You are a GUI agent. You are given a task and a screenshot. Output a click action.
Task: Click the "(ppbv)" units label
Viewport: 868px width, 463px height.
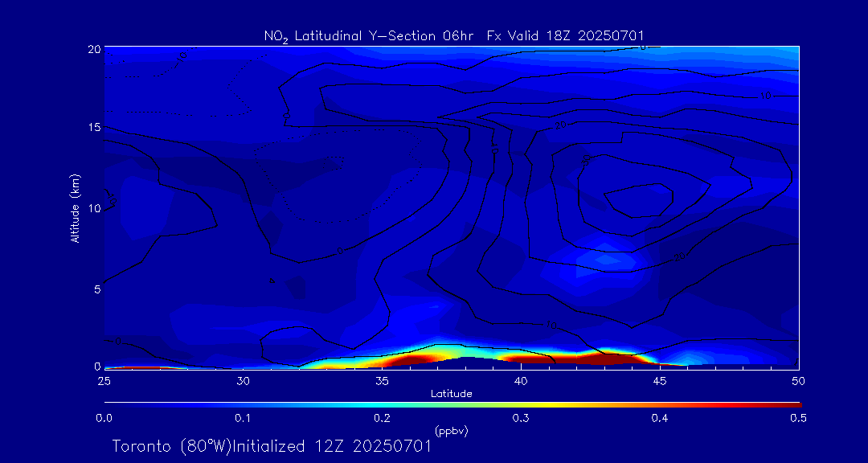[451, 430]
